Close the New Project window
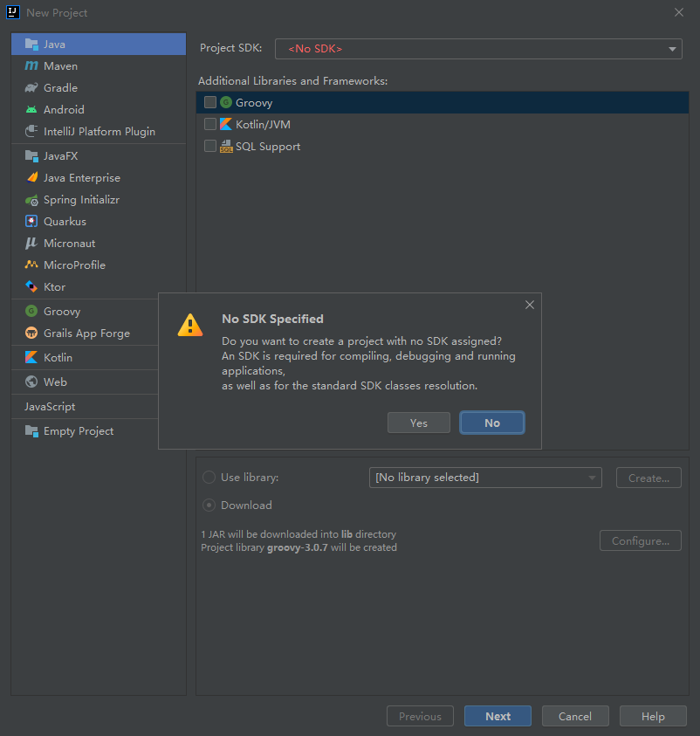Viewport: 700px width, 736px height. point(679,12)
